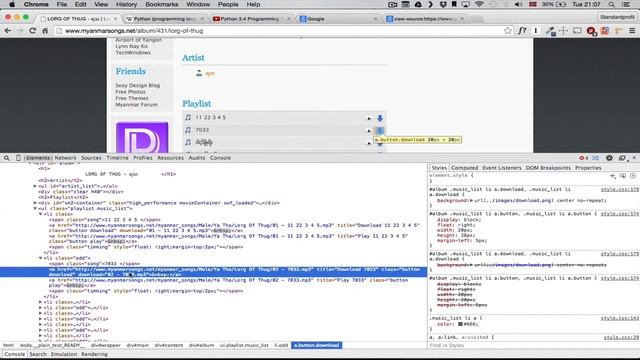Switch to the Sources panel
Screen dimensions: 640x360
(x=91, y=158)
